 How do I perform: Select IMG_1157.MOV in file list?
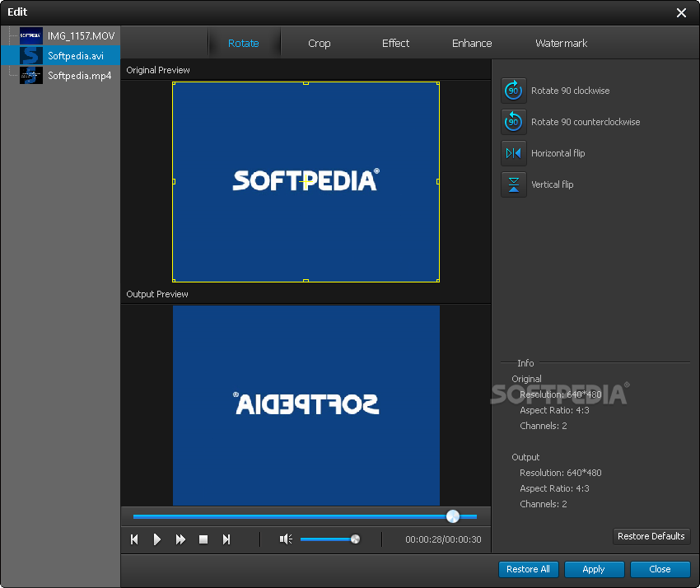pyautogui.click(x=61, y=35)
